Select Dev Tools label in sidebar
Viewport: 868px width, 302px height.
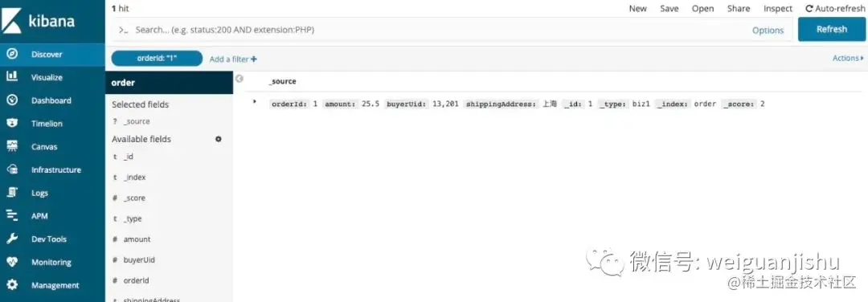49,239
